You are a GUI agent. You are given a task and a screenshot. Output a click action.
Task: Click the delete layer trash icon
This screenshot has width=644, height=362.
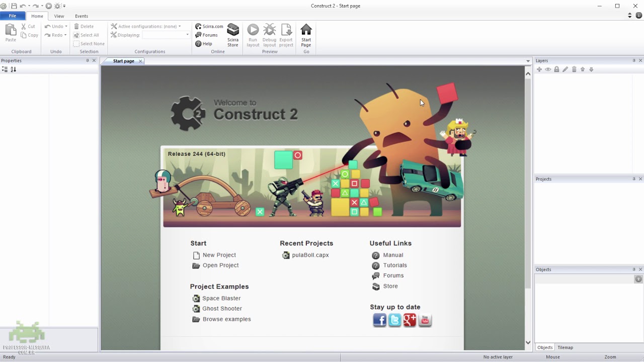574,69
